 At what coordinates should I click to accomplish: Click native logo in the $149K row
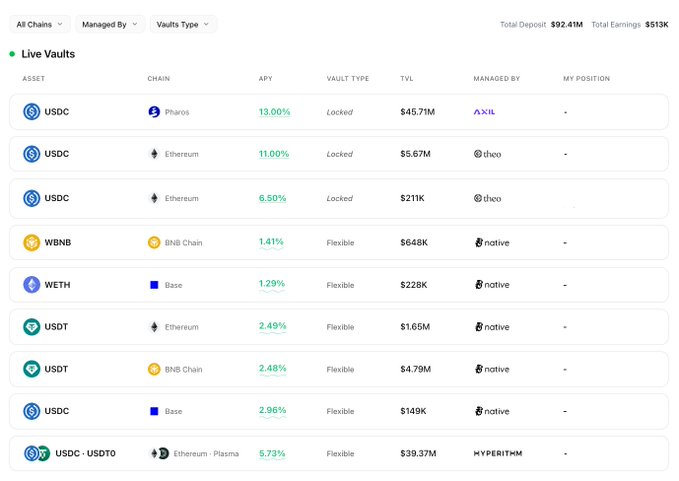pyautogui.click(x=492, y=411)
